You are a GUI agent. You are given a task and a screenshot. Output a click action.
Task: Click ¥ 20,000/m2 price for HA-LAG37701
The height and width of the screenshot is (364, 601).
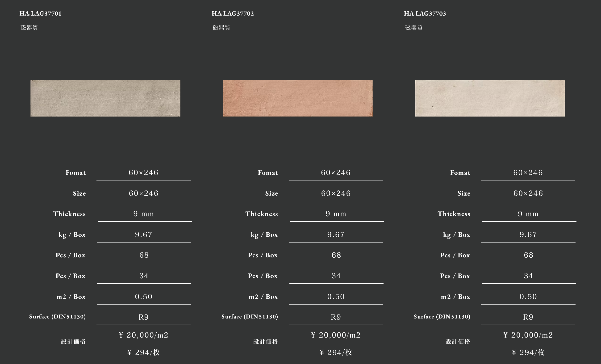[143, 335]
